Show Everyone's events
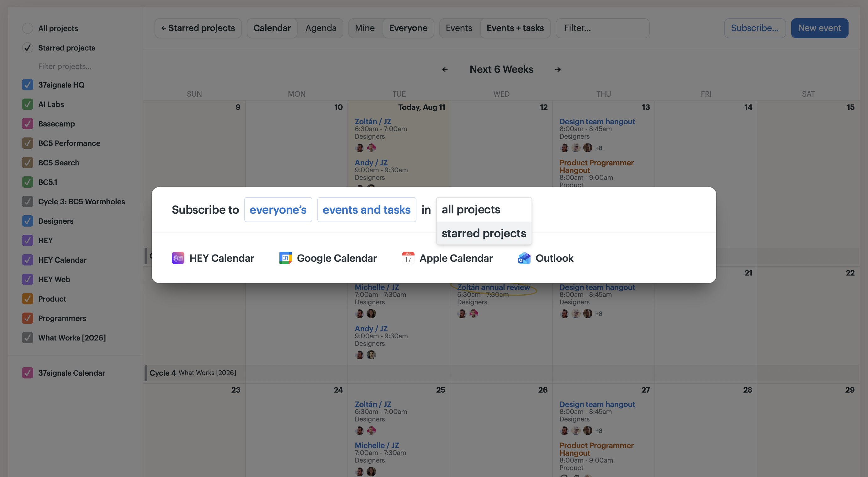Screen dimensions: 868x477 [x=408, y=28]
